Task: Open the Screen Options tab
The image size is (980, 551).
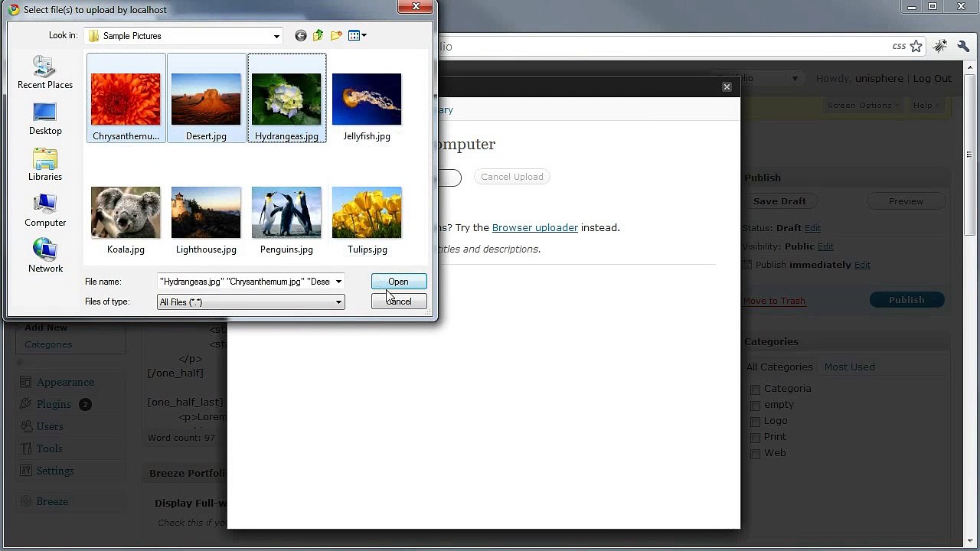Action: click(x=863, y=106)
